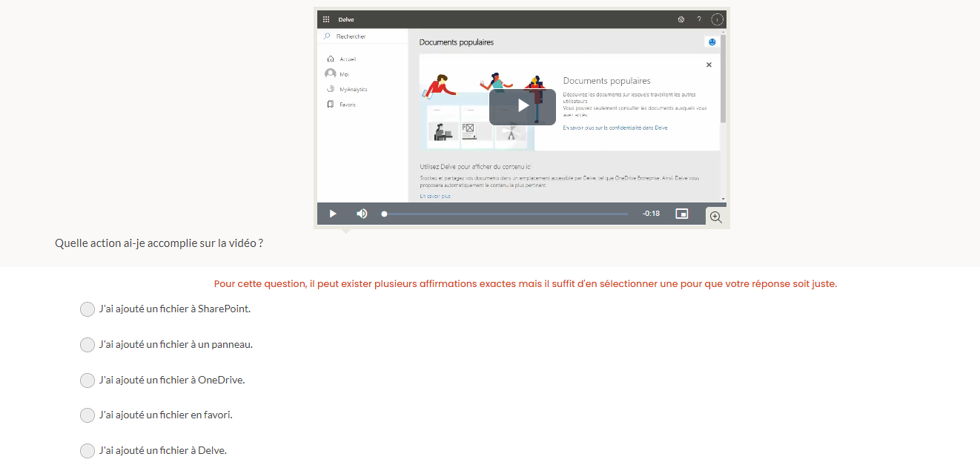Open Delve settings gear icon
The image size is (980, 468).
tap(681, 19)
